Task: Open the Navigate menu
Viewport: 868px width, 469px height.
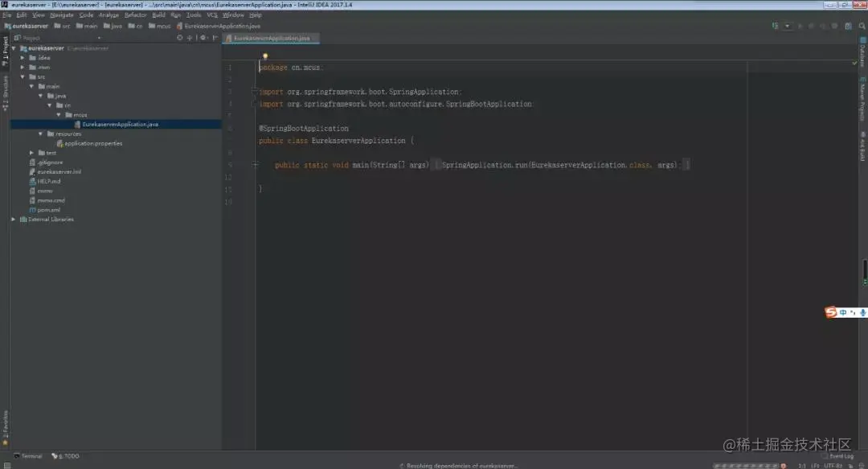Action: click(61, 15)
